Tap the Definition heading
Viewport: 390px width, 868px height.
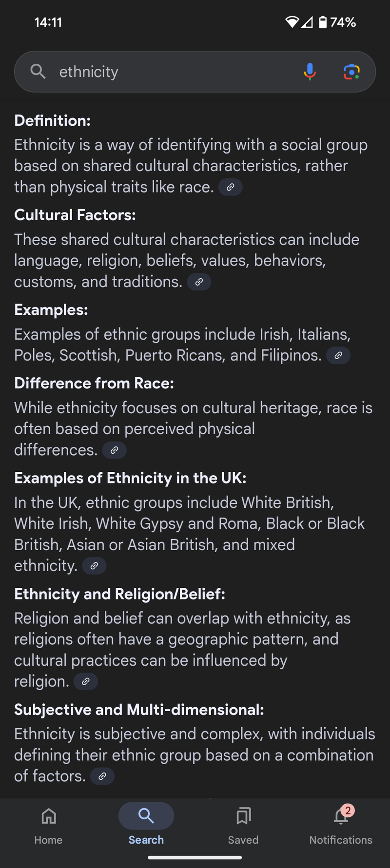53,120
